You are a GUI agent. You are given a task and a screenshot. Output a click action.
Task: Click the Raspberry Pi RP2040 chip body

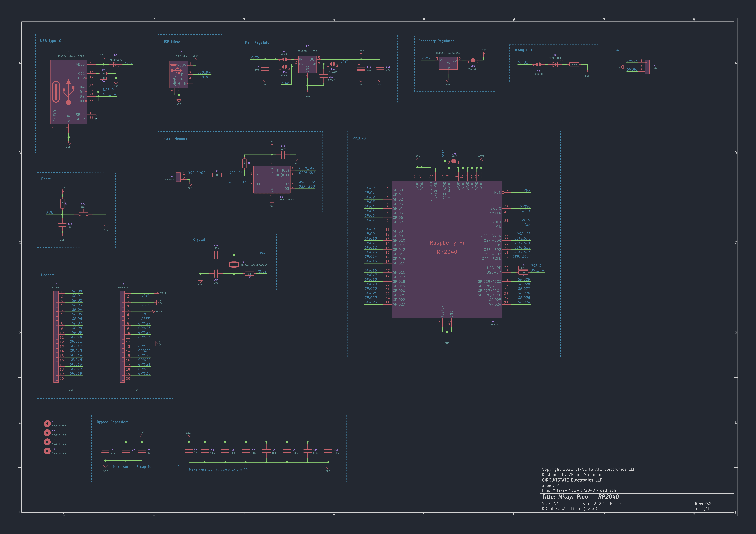click(x=447, y=249)
